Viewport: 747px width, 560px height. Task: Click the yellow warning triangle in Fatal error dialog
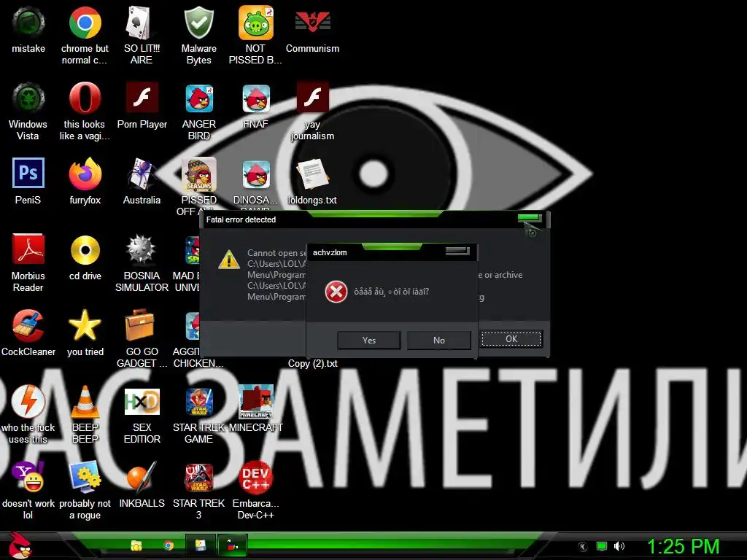click(228, 260)
